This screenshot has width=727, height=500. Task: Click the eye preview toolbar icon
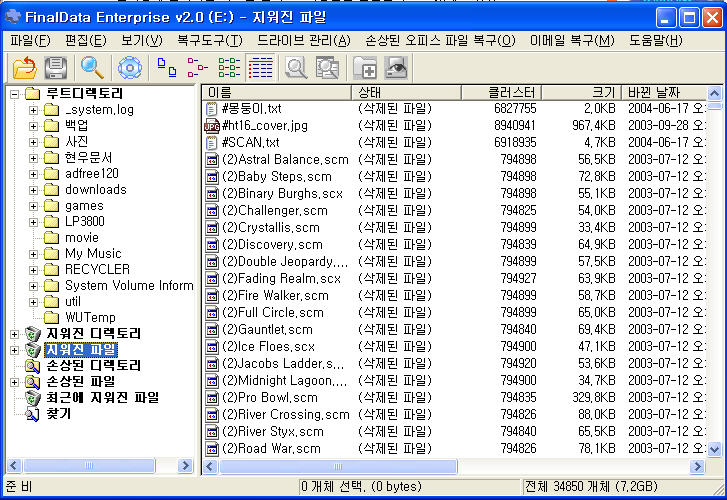coord(396,68)
